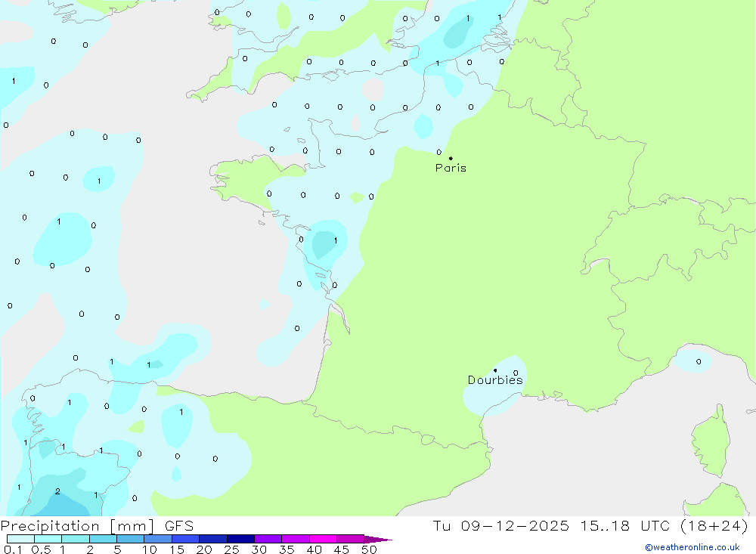The width and height of the screenshot is (756, 554).
Task: Click the purple arrow at legend end
Action: (x=379, y=540)
